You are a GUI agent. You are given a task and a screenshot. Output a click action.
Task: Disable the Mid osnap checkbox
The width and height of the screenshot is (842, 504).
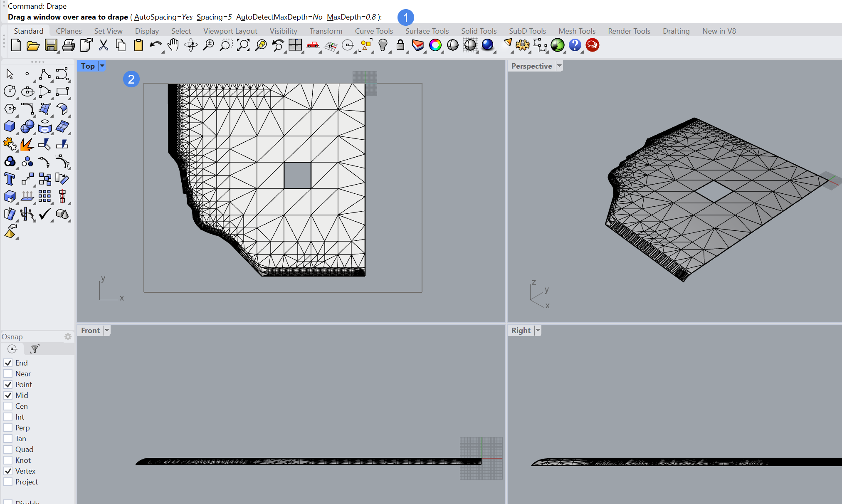coord(8,395)
